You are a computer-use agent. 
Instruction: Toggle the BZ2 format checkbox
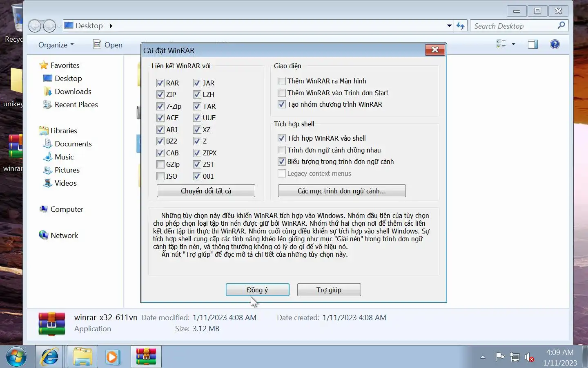click(x=160, y=141)
